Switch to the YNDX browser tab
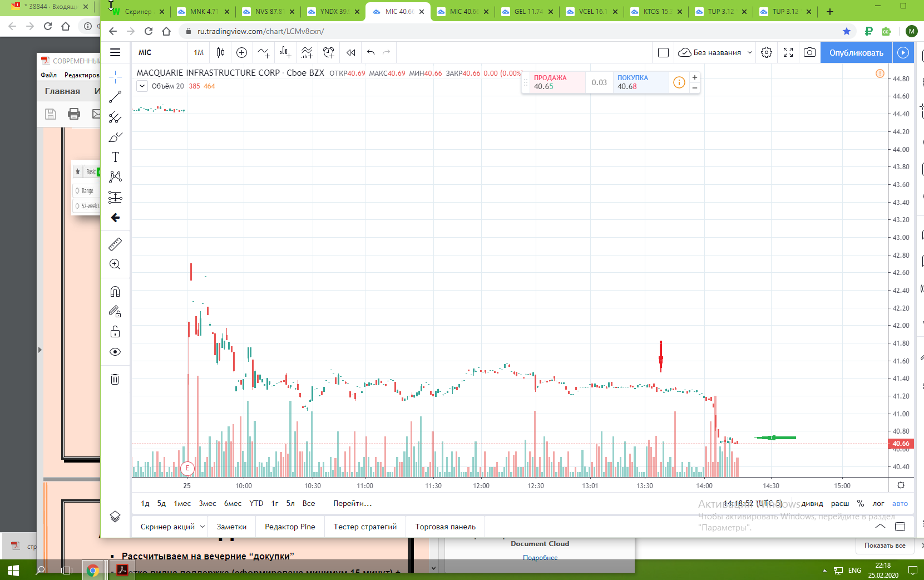Image resolution: width=924 pixels, height=580 pixels. [333, 12]
